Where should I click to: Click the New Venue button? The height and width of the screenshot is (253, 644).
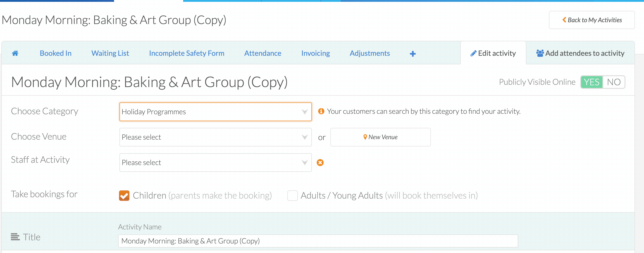tap(380, 137)
